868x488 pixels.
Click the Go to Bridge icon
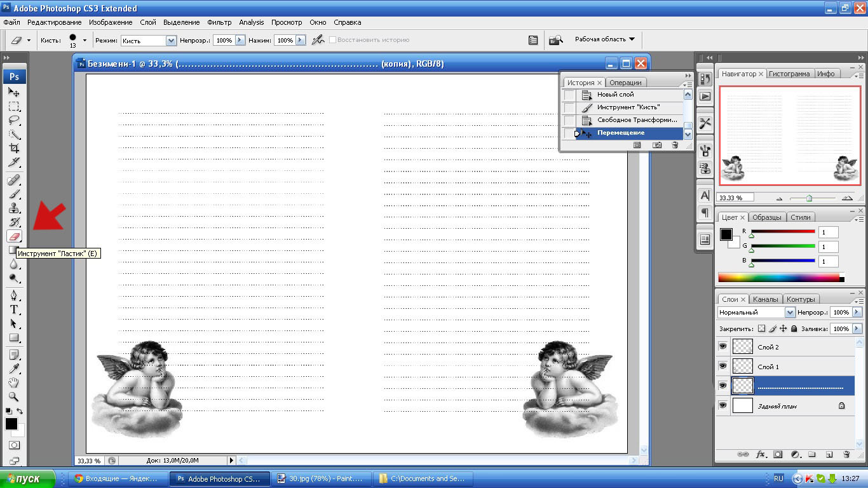[555, 40]
